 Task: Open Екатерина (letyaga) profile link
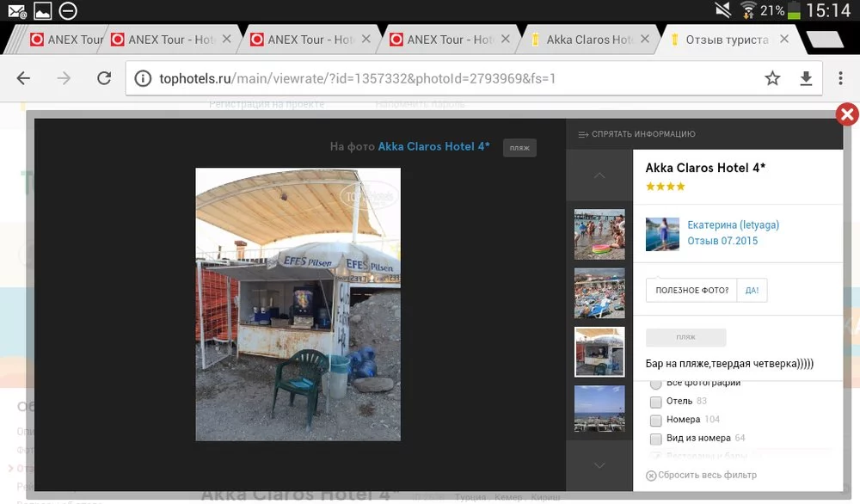tap(733, 224)
